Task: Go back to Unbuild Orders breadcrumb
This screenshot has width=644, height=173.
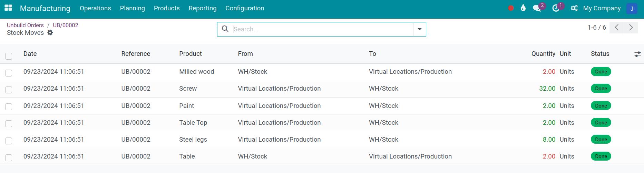Action: click(25, 25)
